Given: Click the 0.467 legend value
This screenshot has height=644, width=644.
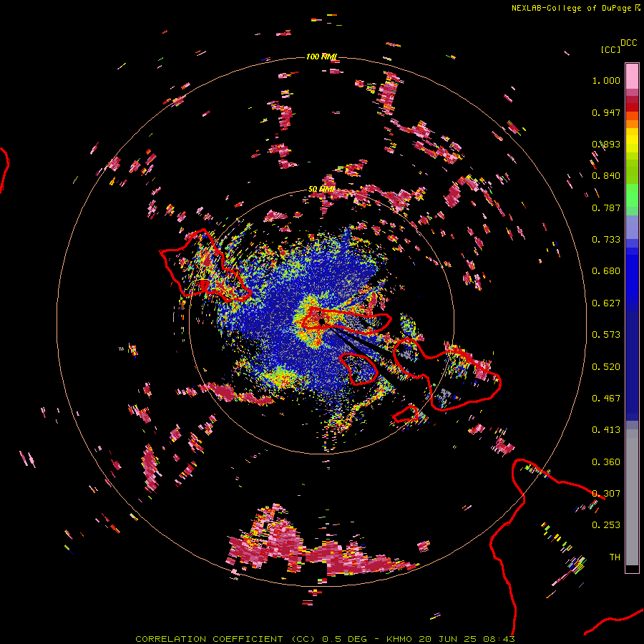Looking at the screenshot, I should pyautogui.click(x=606, y=399).
